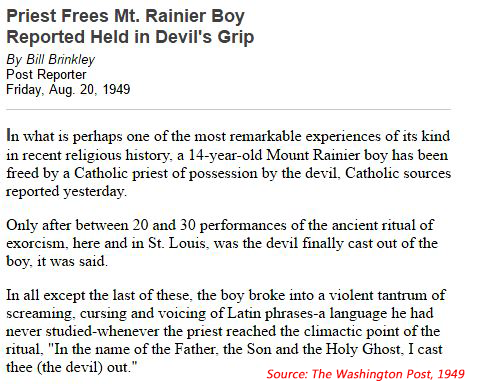
Task: Click the red "Source: The Washington Post, 1949" caption
Action: coord(365,374)
